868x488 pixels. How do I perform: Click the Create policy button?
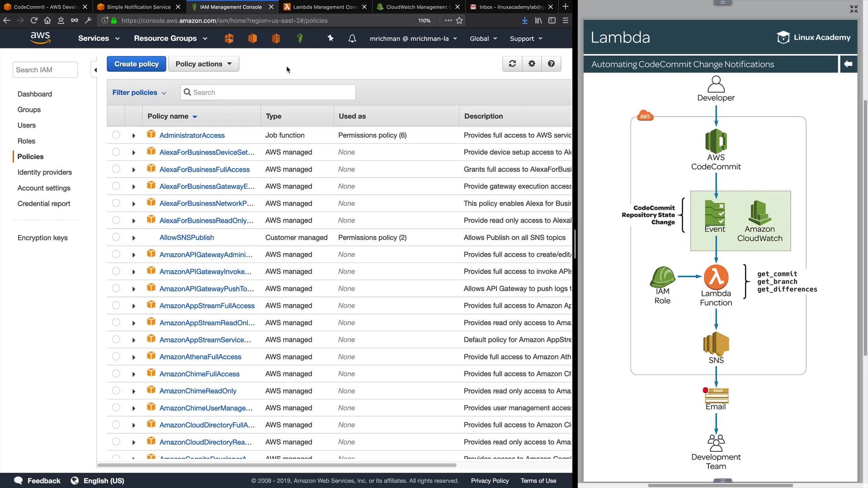(136, 64)
